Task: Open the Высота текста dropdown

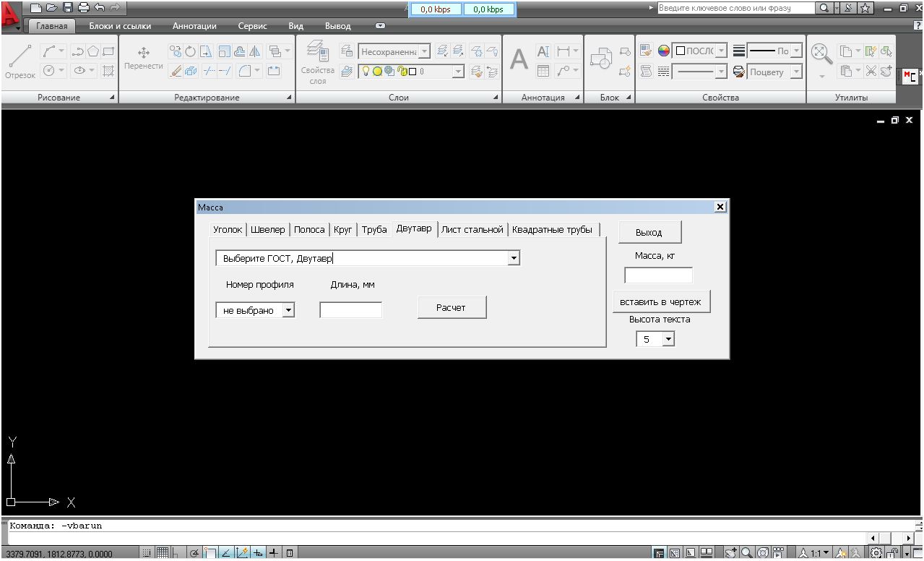Action: click(x=668, y=338)
